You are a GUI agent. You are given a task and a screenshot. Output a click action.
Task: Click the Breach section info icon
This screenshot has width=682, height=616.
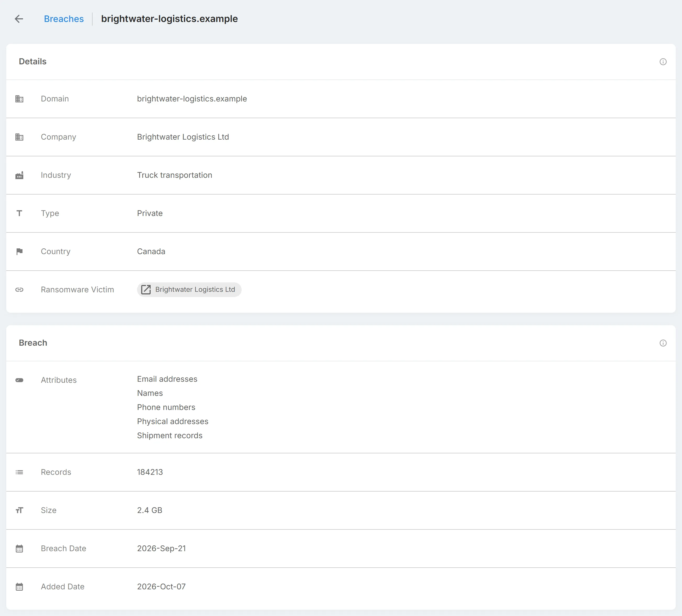pos(663,343)
